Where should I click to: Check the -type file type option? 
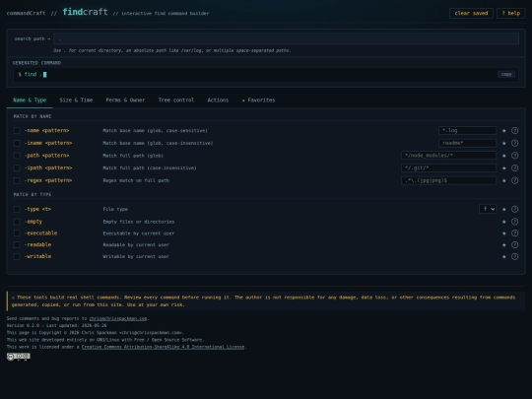pyautogui.click(x=17, y=209)
